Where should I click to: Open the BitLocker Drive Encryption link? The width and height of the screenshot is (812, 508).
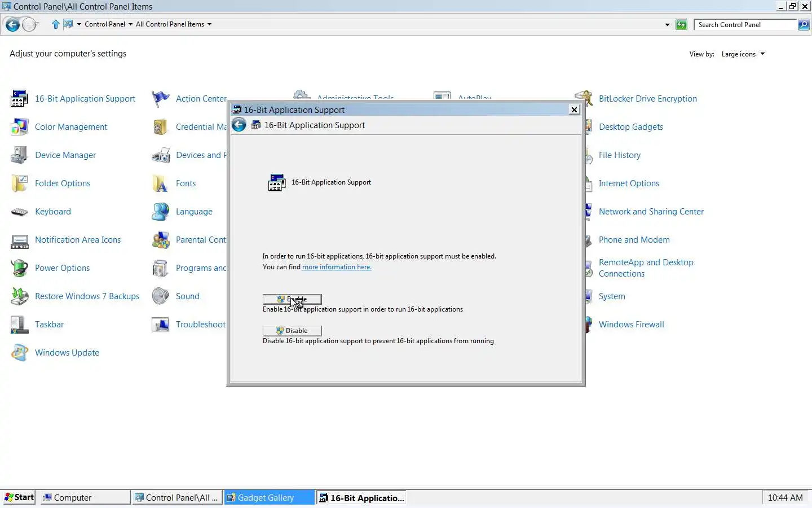pos(647,99)
